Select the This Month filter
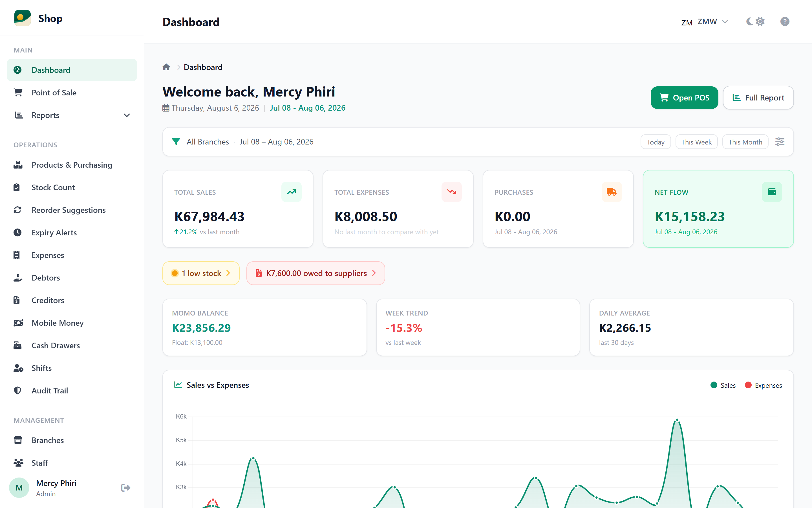Screen dimensions: 812x508 745,142
